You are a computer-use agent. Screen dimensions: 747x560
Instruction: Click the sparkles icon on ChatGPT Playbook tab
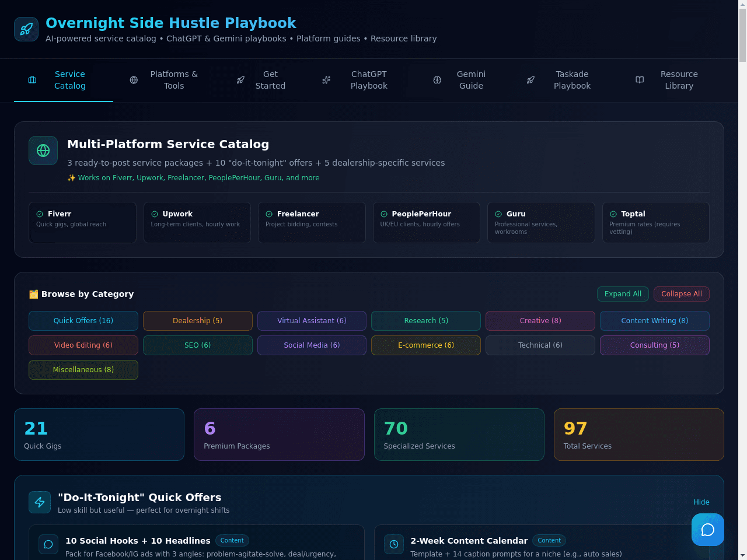click(x=326, y=80)
